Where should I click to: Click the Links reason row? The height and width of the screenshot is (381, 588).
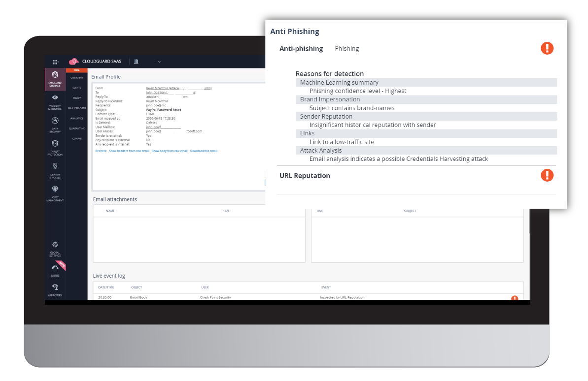click(426, 133)
